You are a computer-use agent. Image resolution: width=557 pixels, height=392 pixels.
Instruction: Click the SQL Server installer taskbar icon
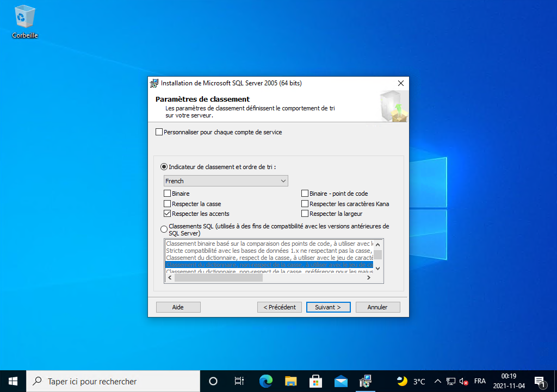366,381
